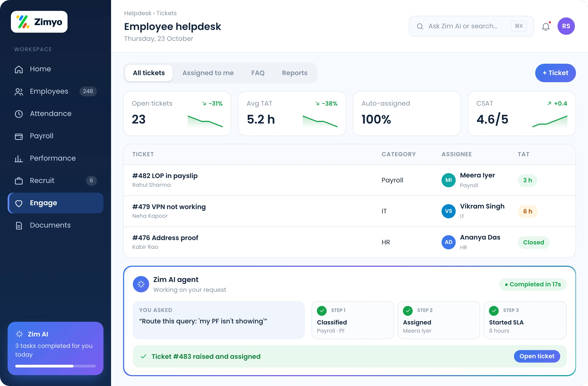Click the Zim AI agent round icon
The image size is (588, 386).
pos(141,284)
